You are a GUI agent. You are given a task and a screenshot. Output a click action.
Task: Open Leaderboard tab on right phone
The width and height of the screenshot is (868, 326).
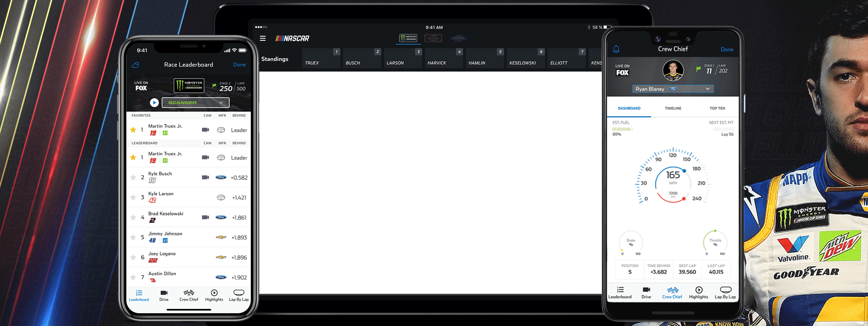coord(620,293)
